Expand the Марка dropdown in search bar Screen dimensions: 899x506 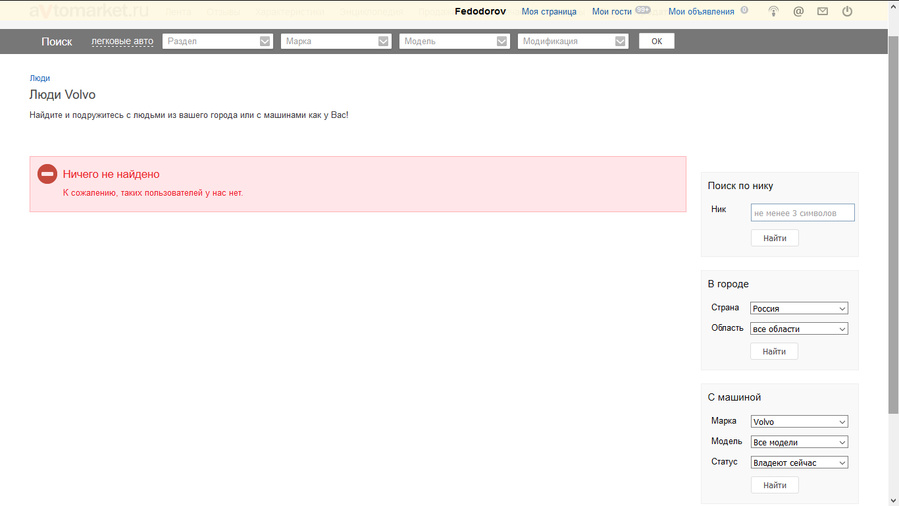point(335,41)
